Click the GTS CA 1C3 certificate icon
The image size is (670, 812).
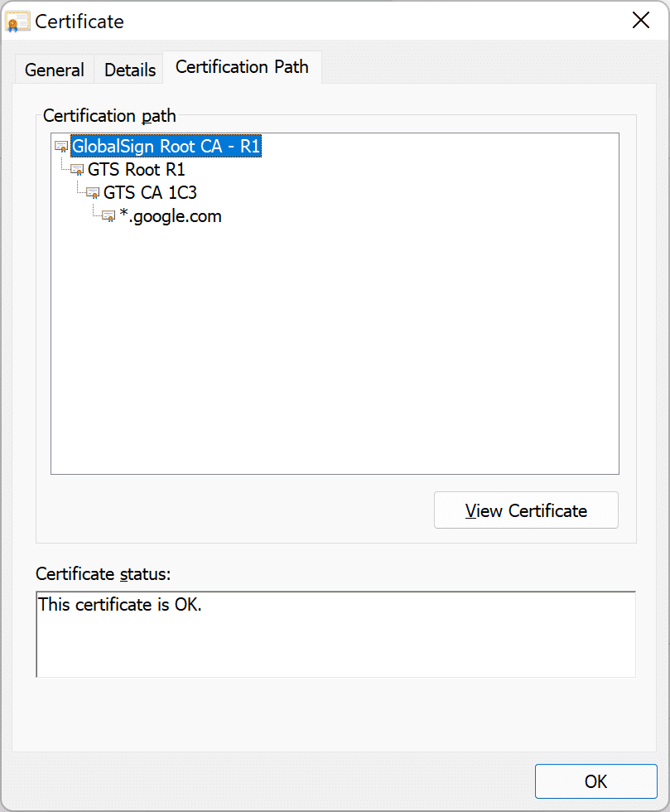[x=93, y=192]
